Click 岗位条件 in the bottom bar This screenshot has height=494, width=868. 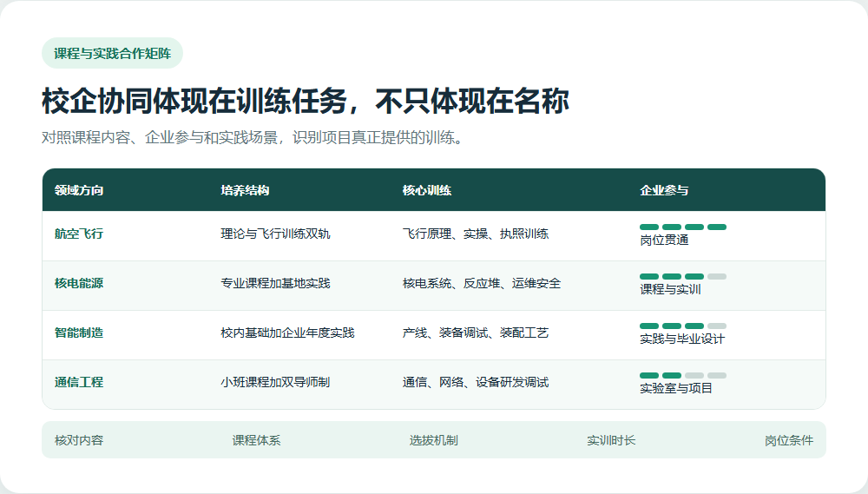[x=789, y=440]
